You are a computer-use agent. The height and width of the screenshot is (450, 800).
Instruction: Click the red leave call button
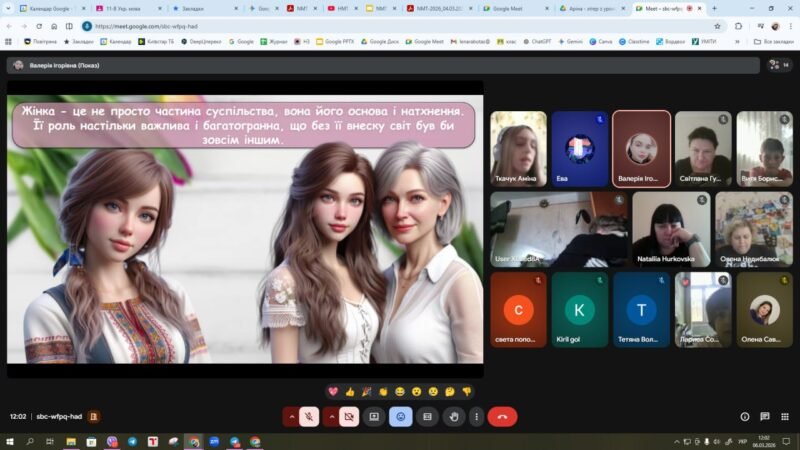pyautogui.click(x=502, y=417)
